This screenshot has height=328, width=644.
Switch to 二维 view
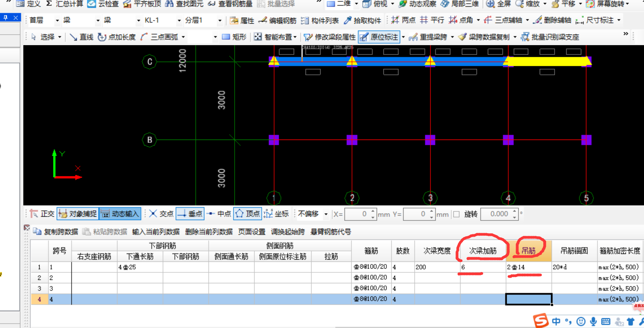point(339,4)
